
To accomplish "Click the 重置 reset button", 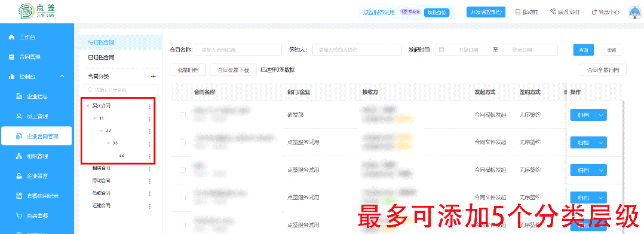I will [x=612, y=50].
